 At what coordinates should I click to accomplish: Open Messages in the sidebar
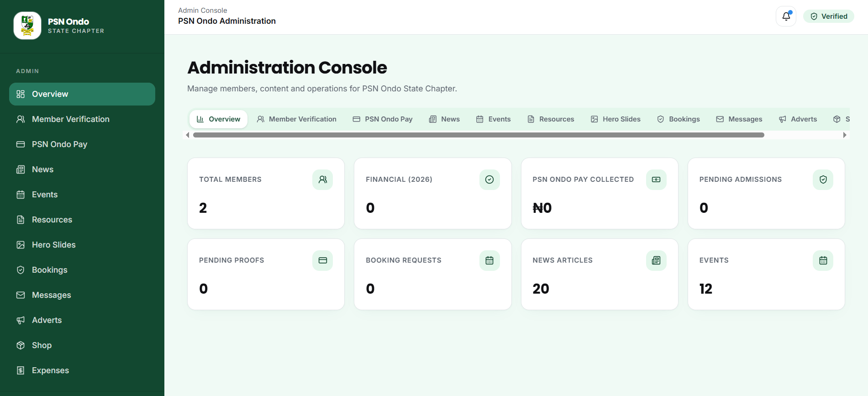point(82,295)
